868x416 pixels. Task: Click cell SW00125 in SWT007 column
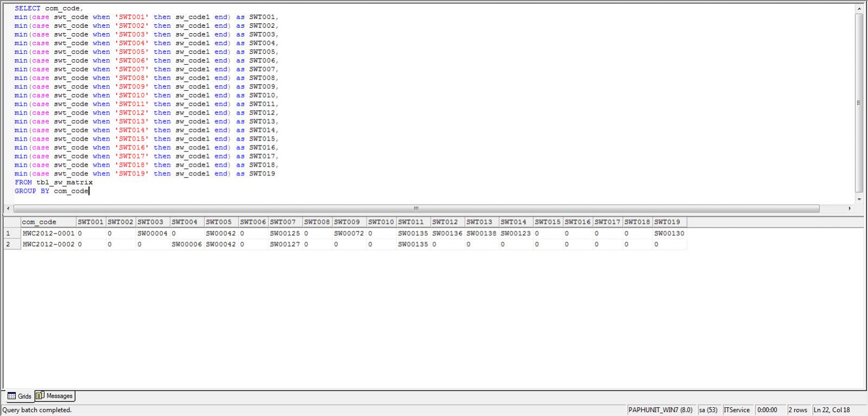point(285,234)
